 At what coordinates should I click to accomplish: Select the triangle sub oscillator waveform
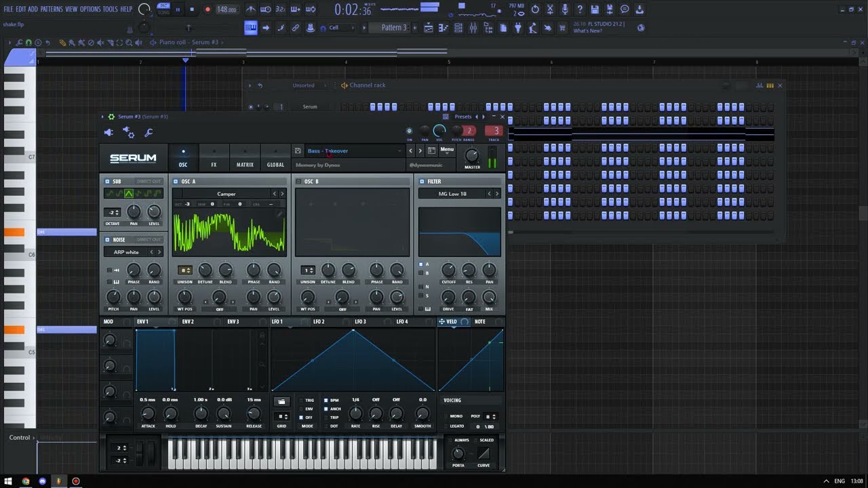(129, 194)
